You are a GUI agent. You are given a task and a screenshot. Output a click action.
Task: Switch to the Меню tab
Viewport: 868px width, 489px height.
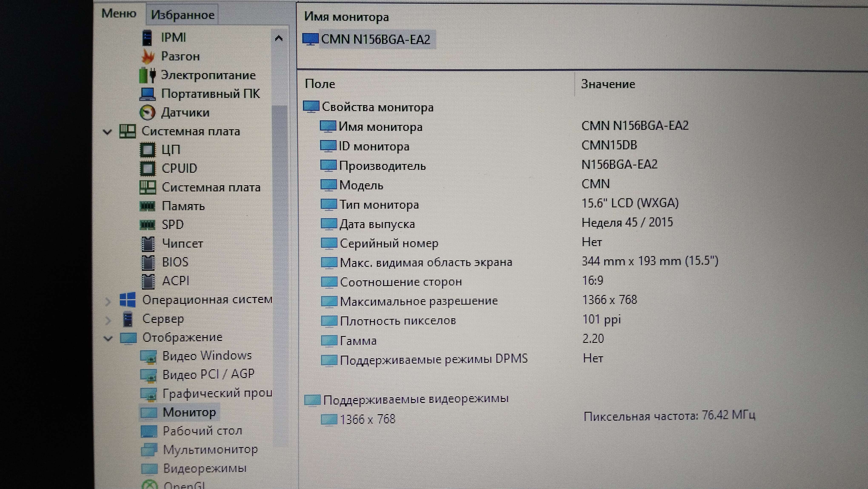tap(119, 13)
